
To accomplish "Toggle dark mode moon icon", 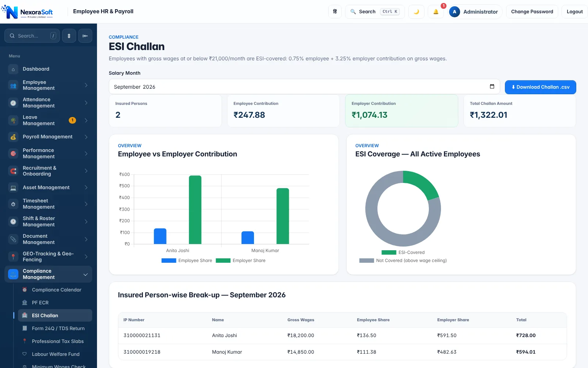I will coord(416,12).
